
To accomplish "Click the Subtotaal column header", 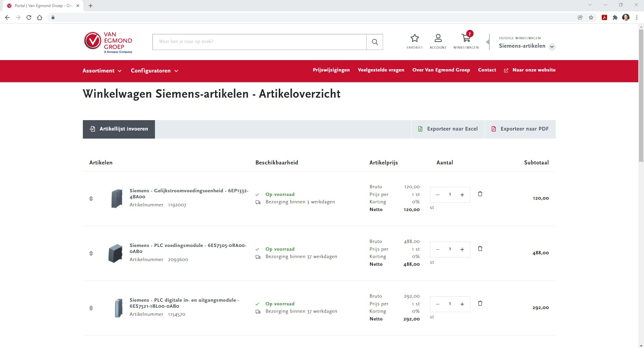I will [536, 162].
